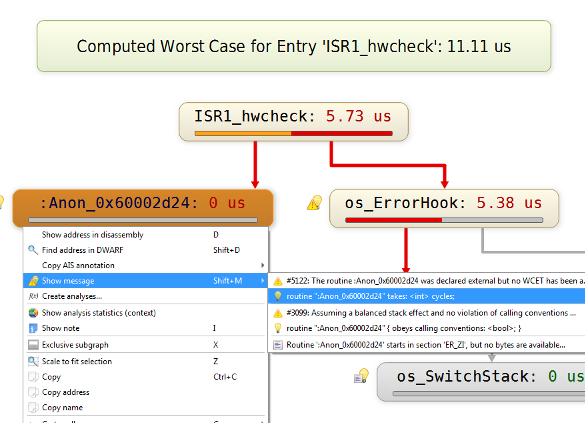Click the lightbulb icon of obeys calling conventions message
585x423 pixels.
pos(278,328)
